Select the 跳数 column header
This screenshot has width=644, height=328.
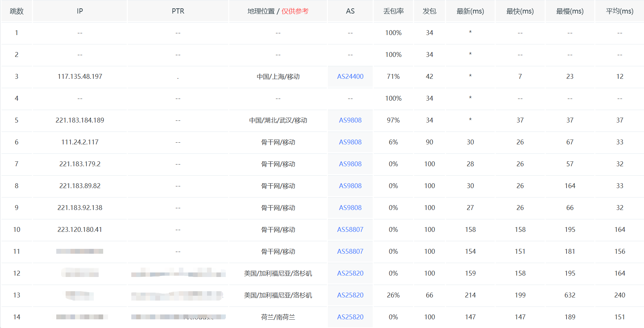coord(17,11)
